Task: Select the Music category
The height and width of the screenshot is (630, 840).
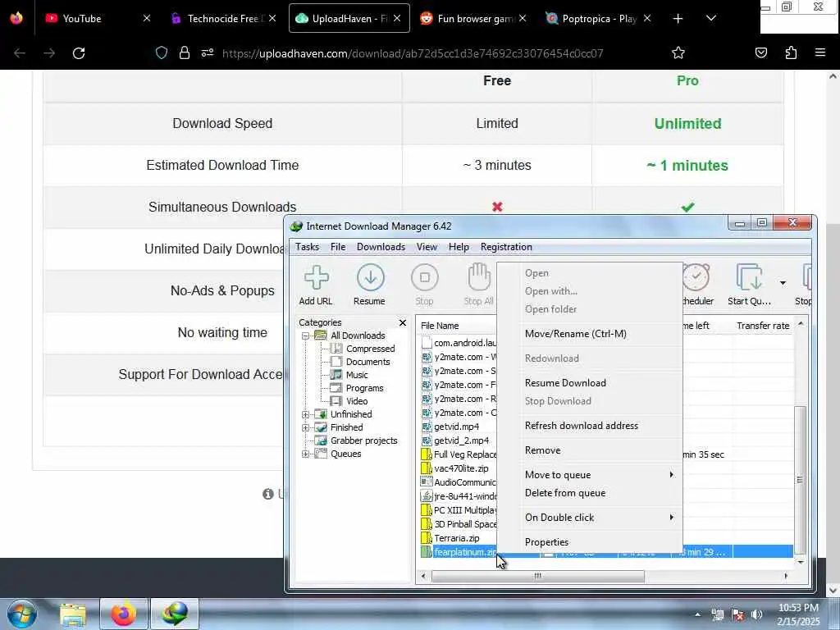Action: [x=357, y=375]
